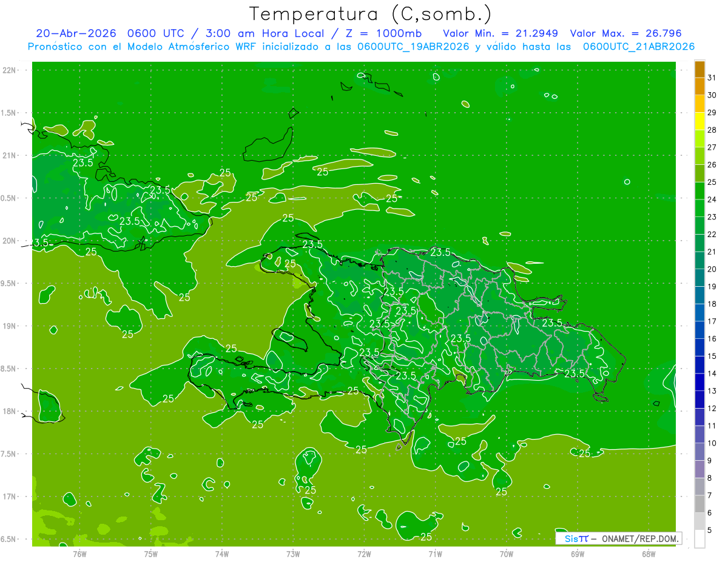Select the 20-Abr-2026 forecast date text

point(73,33)
